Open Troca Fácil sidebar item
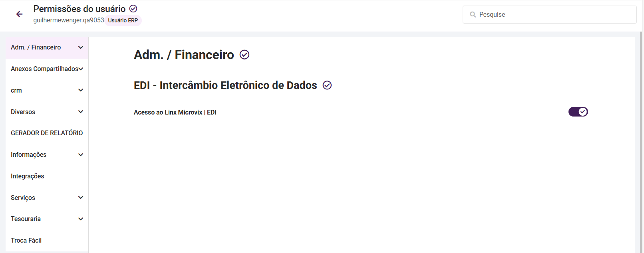 pyautogui.click(x=26, y=241)
